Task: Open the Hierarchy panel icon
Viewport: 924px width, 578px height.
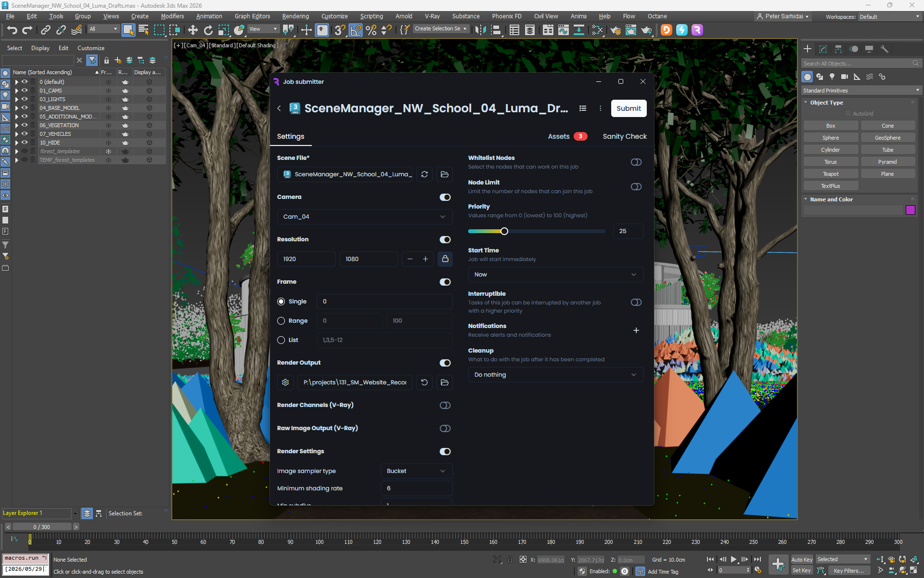Action: point(838,49)
